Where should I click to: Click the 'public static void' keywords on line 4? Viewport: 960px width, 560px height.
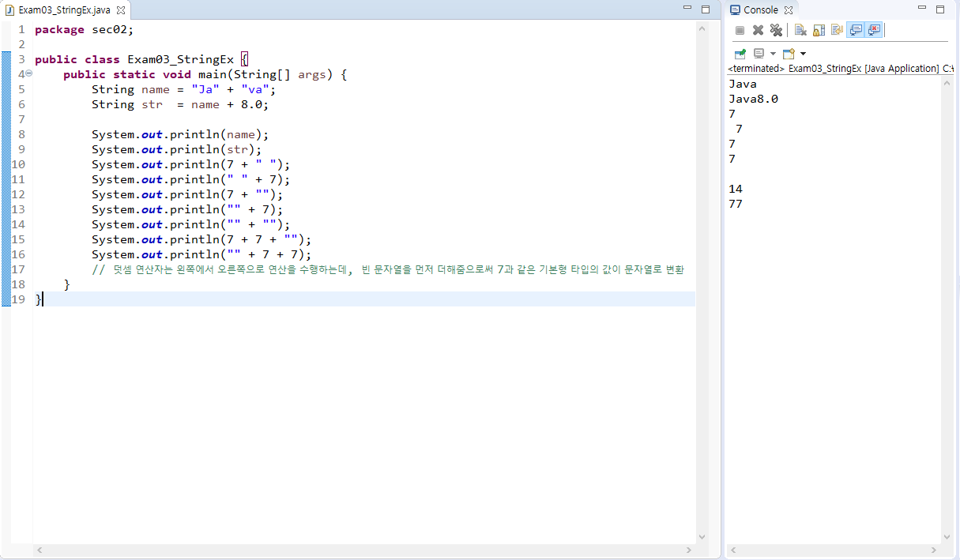pos(127,74)
